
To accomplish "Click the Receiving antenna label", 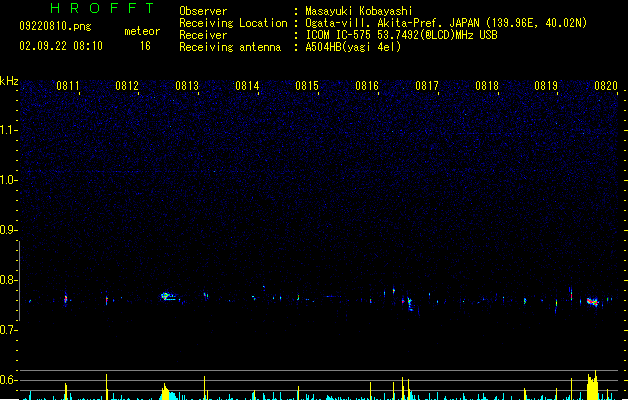I will click(x=230, y=47).
